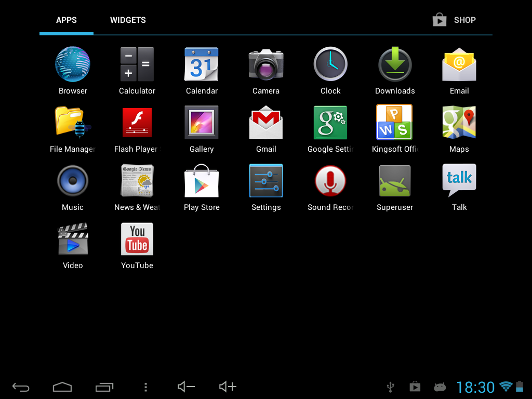The height and width of the screenshot is (399, 532).
Task: Launch the Talk app
Action: point(459,187)
